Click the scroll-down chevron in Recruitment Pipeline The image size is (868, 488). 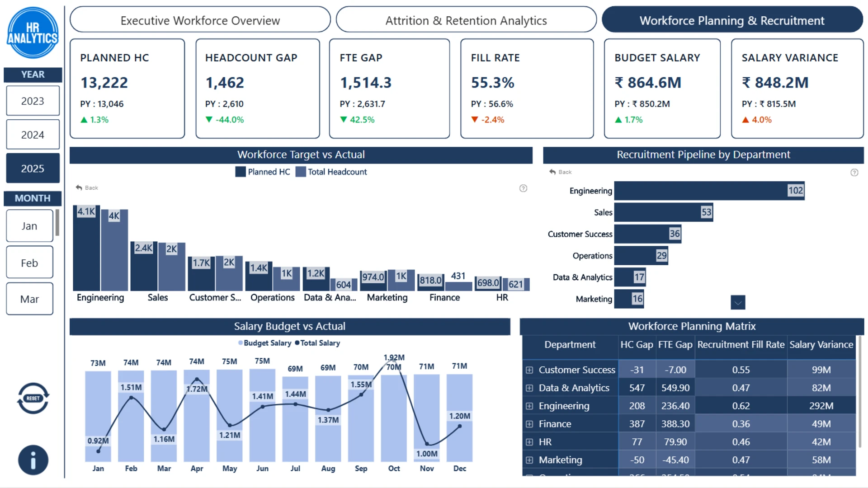738,302
